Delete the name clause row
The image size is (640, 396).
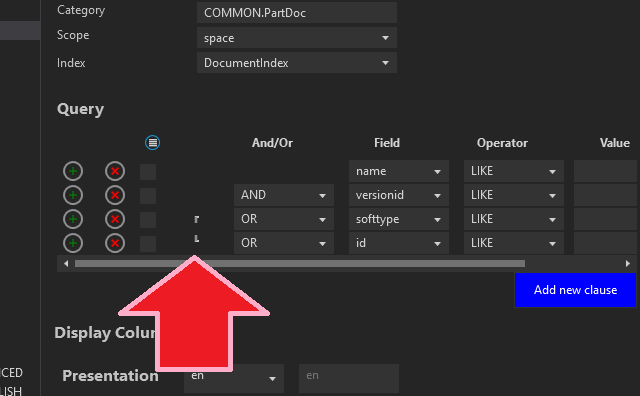pyautogui.click(x=115, y=171)
